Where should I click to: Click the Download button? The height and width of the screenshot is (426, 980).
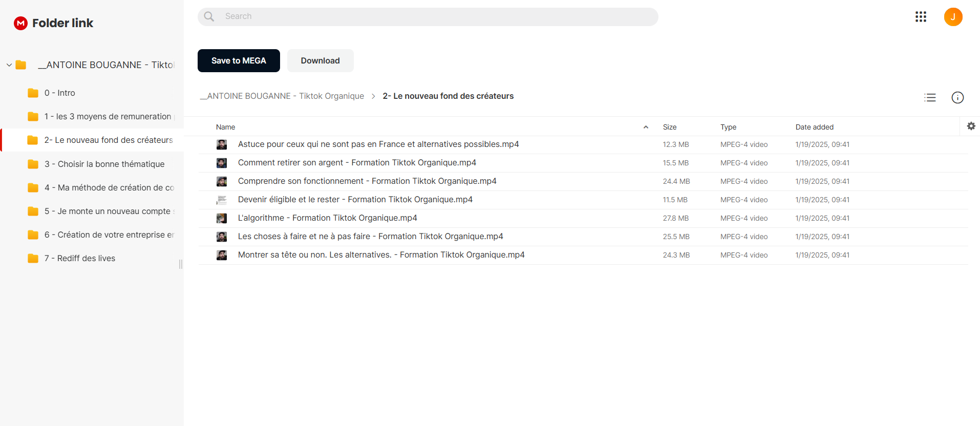coord(320,60)
